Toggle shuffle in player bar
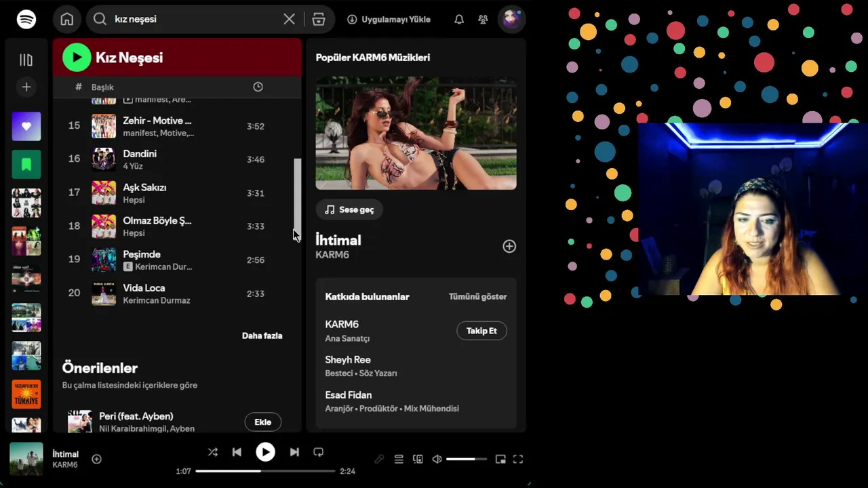Image resolution: width=868 pixels, height=488 pixels. tap(212, 452)
